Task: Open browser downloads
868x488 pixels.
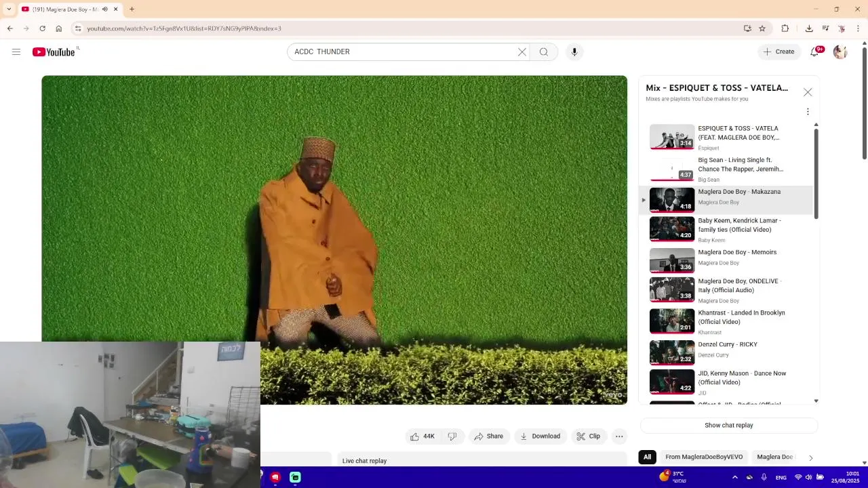Action: 809,28
